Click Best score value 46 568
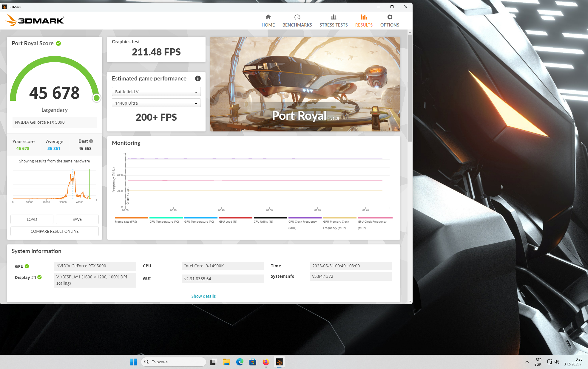Screen dimensions: 588x369 [85, 148]
